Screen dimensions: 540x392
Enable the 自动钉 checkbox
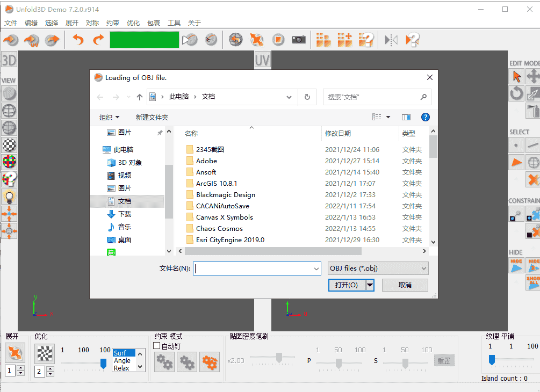pos(156,345)
